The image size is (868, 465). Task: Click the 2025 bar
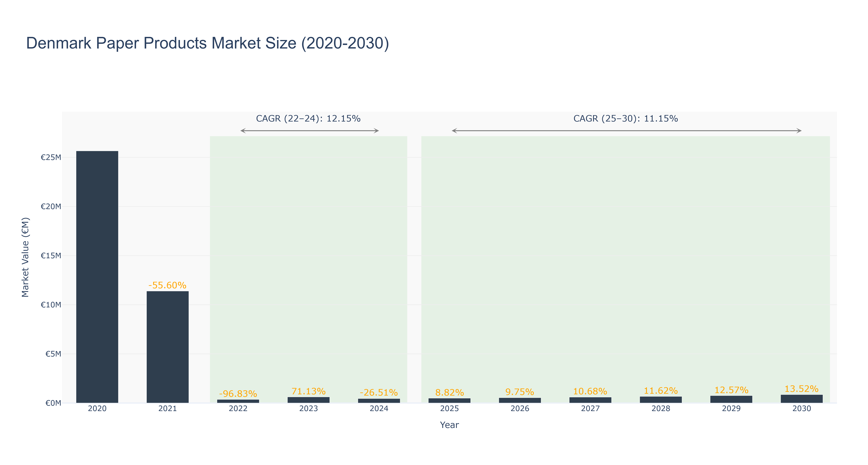[x=449, y=401]
